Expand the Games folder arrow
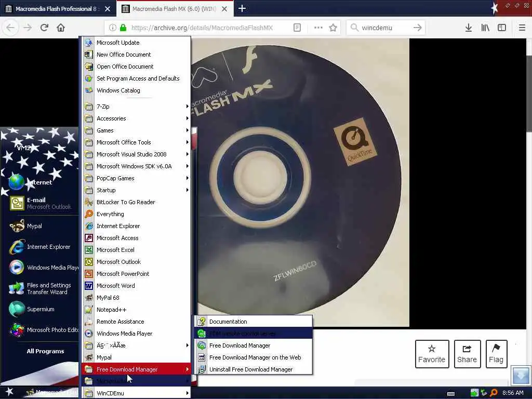The width and height of the screenshot is (532, 399). [187, 130]
